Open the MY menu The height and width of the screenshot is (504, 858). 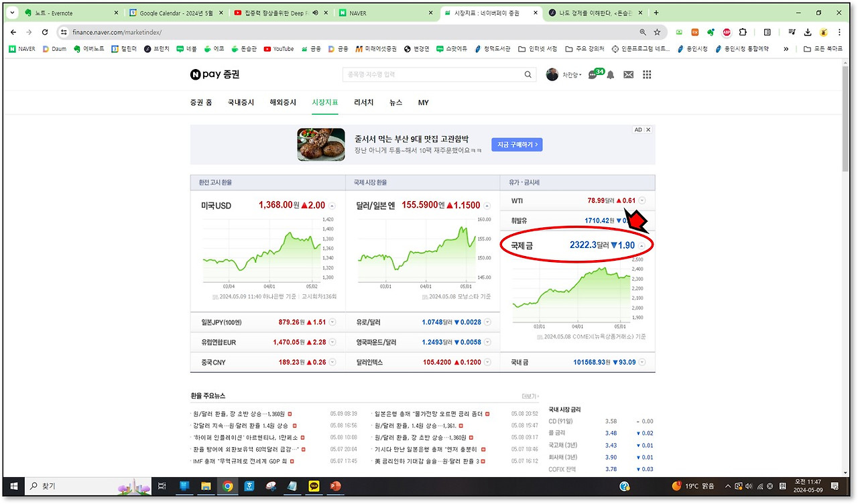[x=424, y=103]
